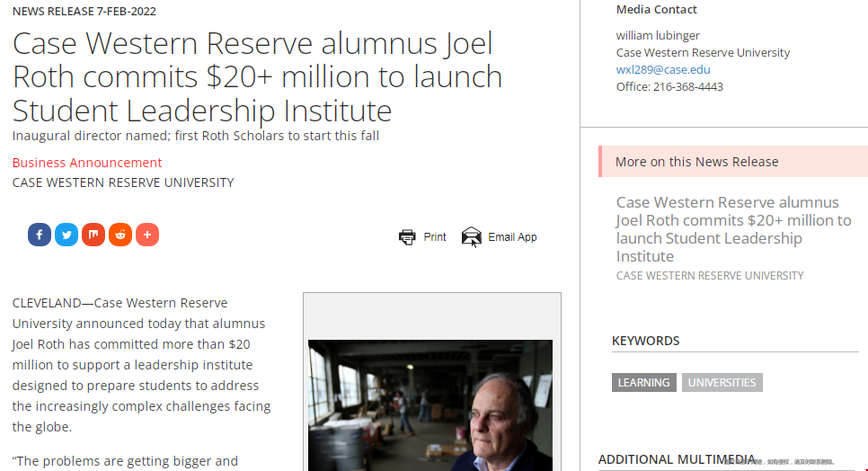
Task: Click the Joel Roth photo thumbnail
Action: click(430, 405)
